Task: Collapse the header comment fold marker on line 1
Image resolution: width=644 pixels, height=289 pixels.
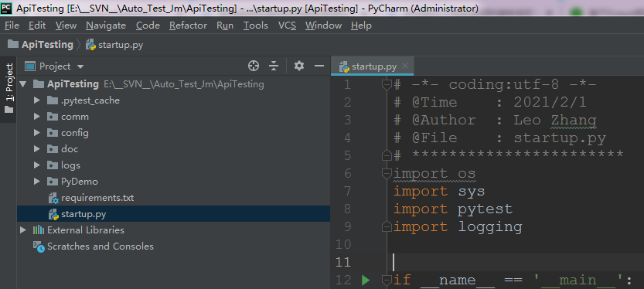Action: 387,84
